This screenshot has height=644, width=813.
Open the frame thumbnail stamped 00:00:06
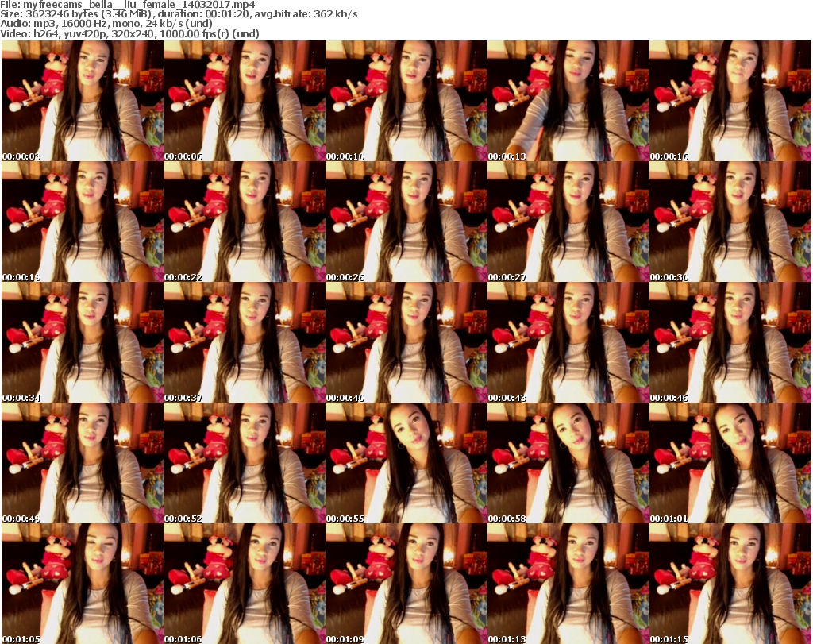pos(245,101)
